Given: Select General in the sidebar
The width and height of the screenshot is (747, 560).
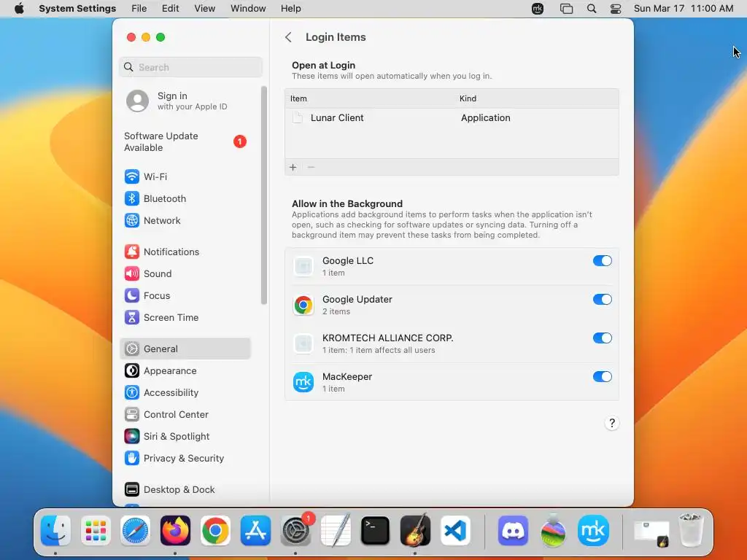Looking at the screenshot, I should (x=185, y=349).
